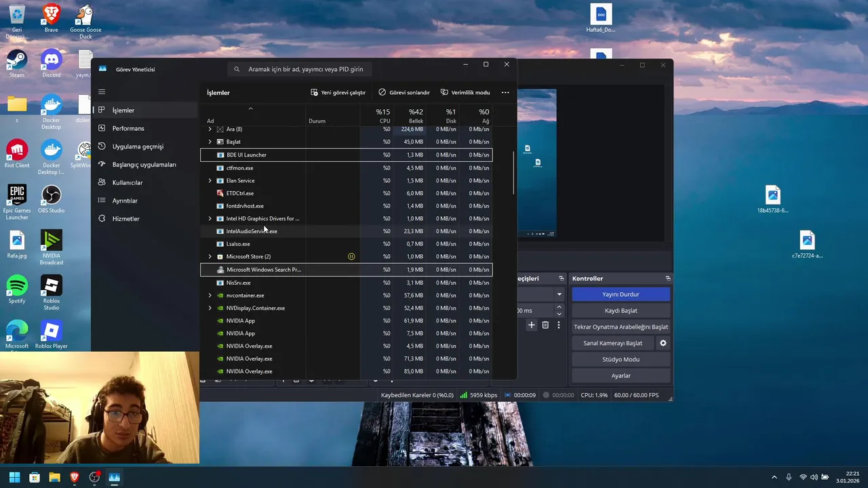Open the Windows Start menu
The width and height of the screenshot is (868, 488).
click(14, 477)
